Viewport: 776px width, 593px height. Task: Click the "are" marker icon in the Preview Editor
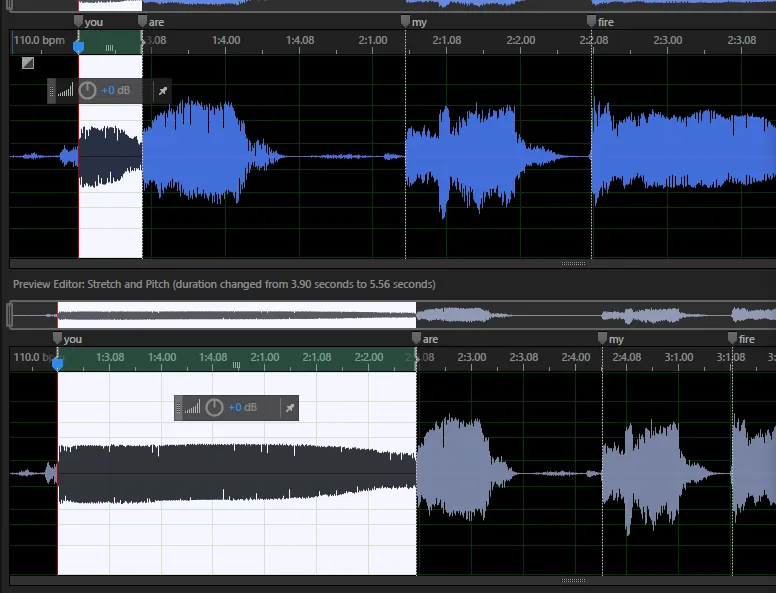click(x=417, y=339)
